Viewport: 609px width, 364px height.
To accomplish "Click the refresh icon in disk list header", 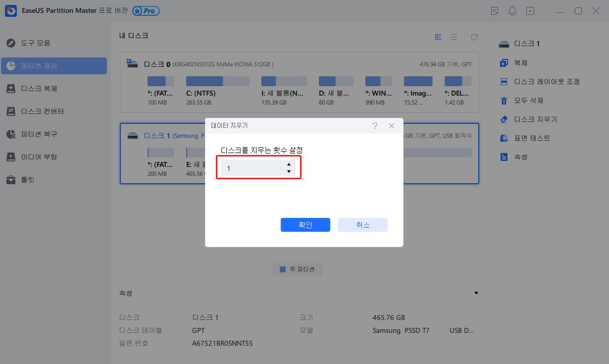I will click(474, 37).
